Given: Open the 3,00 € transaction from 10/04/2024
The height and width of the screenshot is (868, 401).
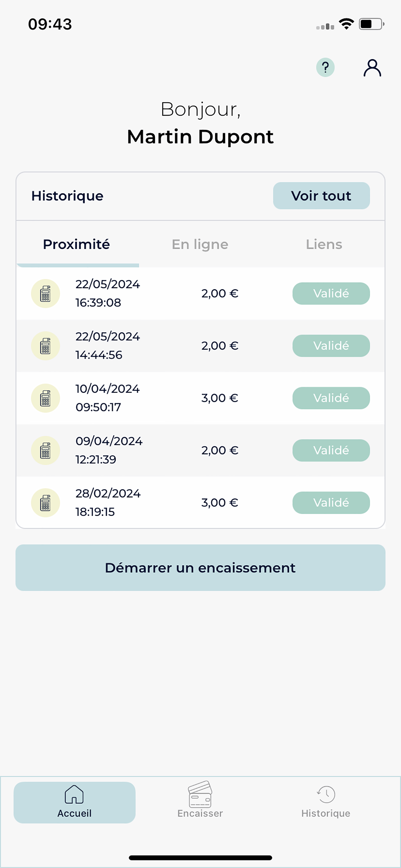Looking at the screenshot, I should (200, 398).
